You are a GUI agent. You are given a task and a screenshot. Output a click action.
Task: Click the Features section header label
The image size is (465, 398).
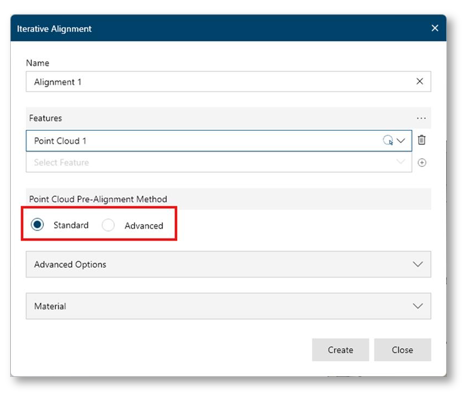pos(45,118)
